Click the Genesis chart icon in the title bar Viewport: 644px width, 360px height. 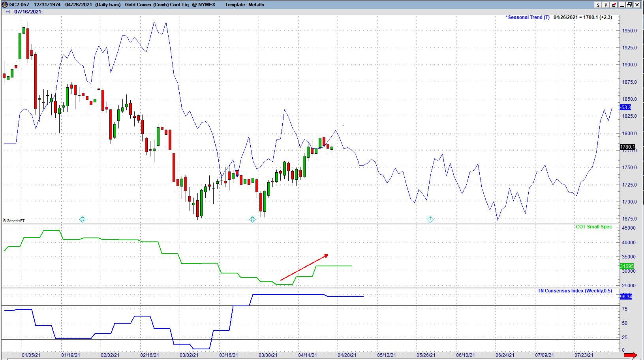pyautogui.click(x=5, y=5)
